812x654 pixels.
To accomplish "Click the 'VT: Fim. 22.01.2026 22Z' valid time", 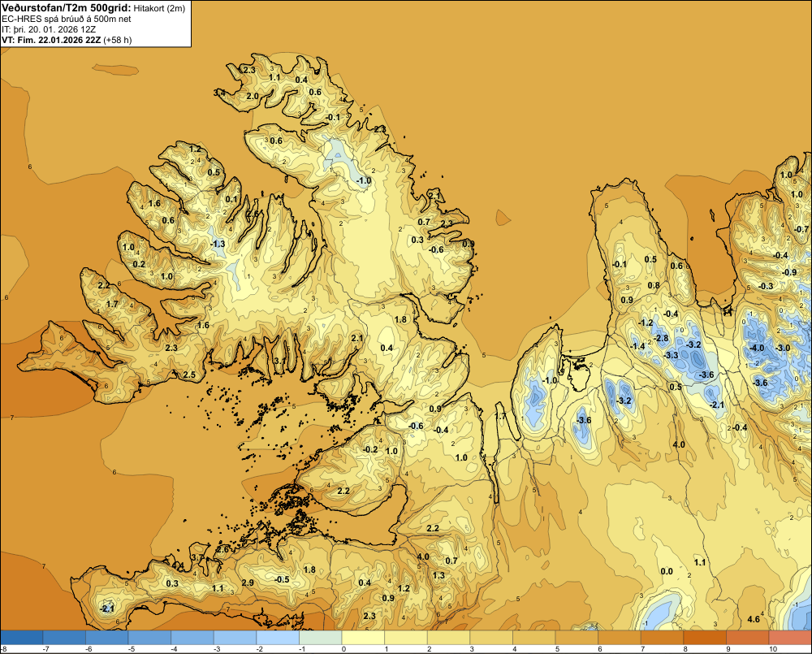I will pos(52,40).
